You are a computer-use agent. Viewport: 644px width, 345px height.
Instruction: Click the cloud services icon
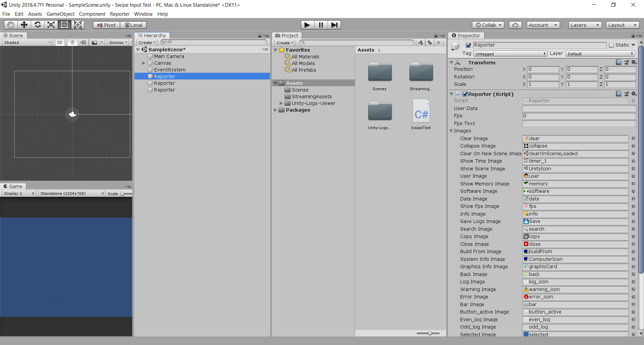coord(515,24)
